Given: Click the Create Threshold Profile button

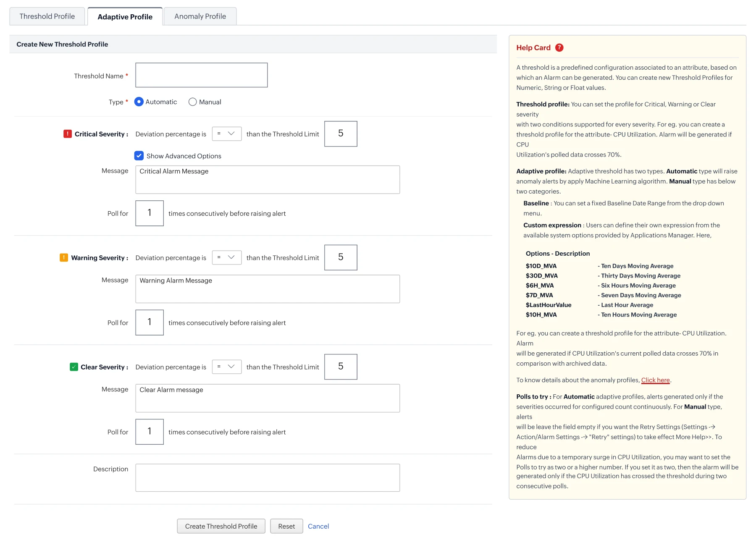Looking at the screenshot, I should pyautogui.click(x=221, y=526).
